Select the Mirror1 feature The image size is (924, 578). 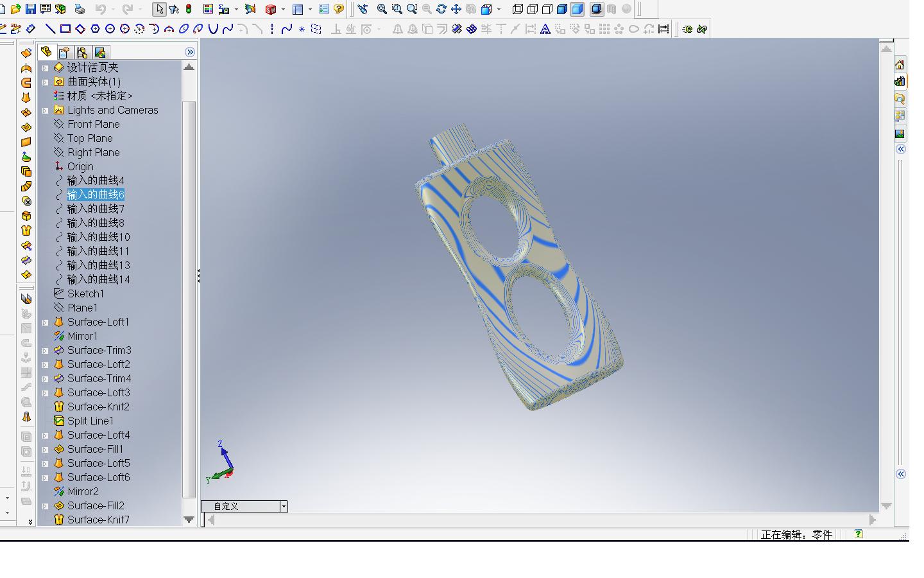pos(82,336)
